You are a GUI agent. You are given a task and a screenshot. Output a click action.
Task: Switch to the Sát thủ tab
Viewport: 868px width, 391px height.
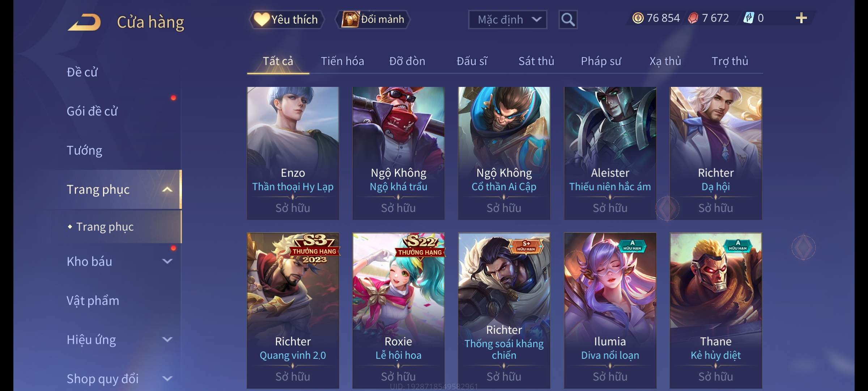(536, 61)
